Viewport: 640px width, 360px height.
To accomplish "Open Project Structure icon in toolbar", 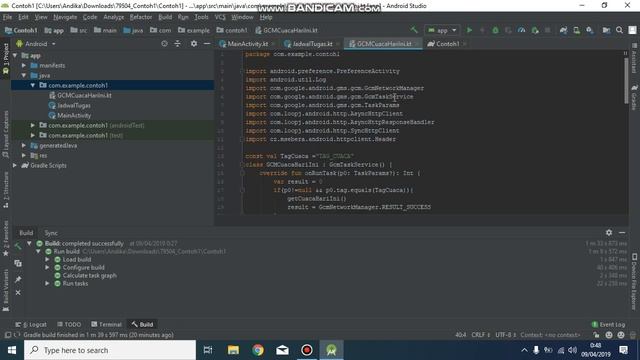I will [607, 30].
